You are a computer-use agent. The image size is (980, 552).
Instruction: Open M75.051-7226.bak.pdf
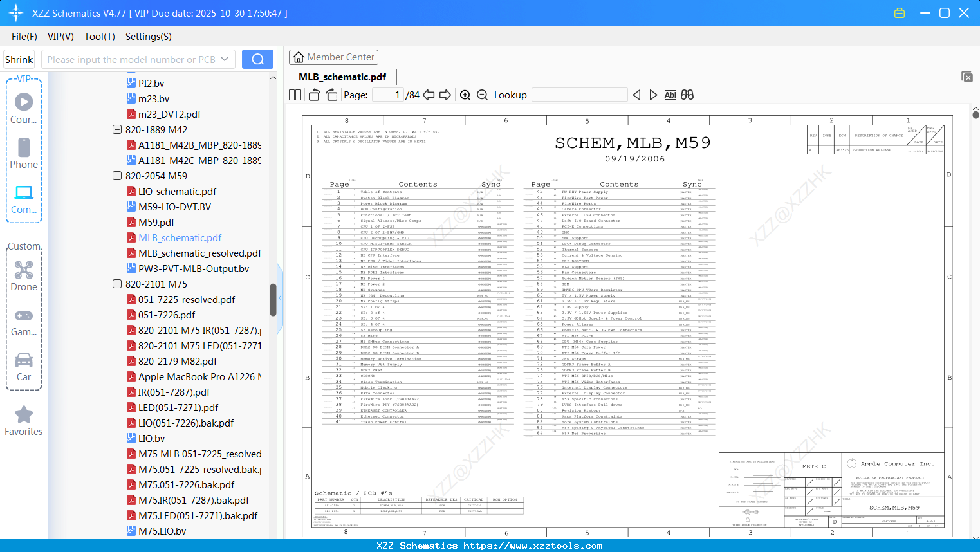pos(180,484)
